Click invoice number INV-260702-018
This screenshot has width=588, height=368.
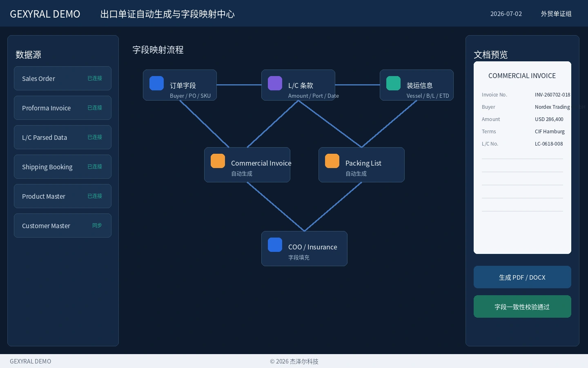click(x=552, y=94)
